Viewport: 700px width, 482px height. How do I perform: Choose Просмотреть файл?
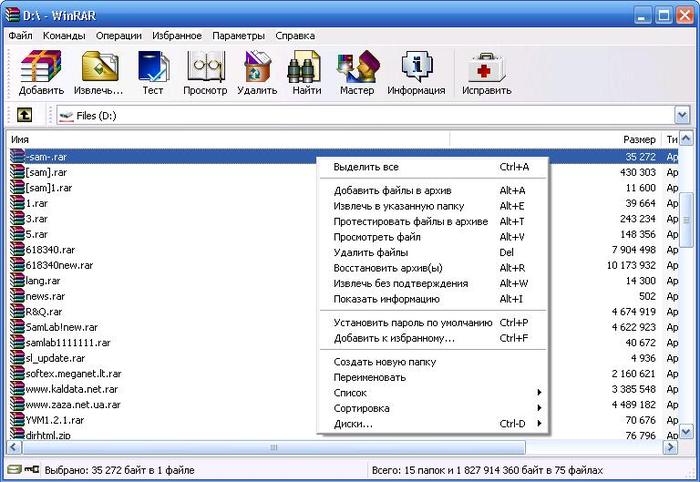tap(432, 237)
